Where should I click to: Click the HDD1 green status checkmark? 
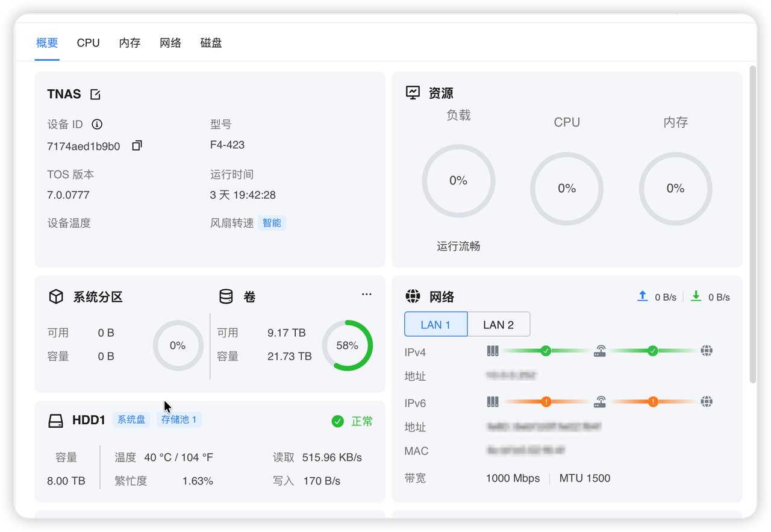click(337, 421)
